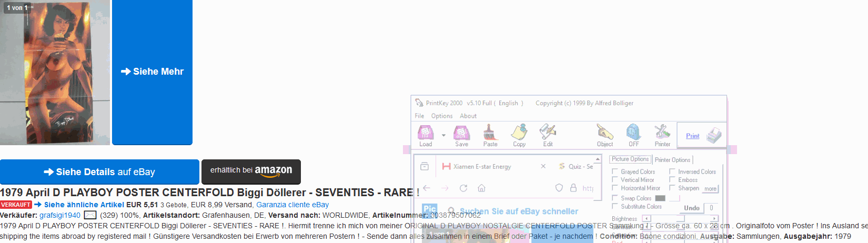This screenshot has height=243, width=868.
Task: Check the Inversed Colors option
Action: point(672,171)
